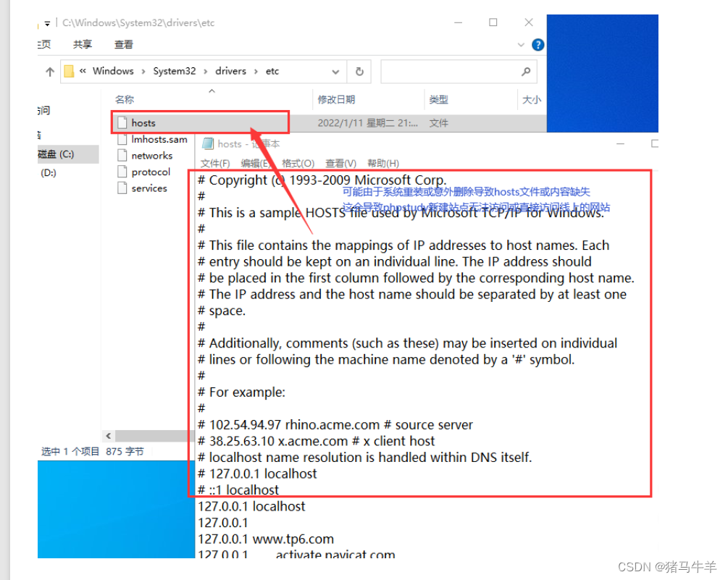Click the 875 字节 status bar text

(125, 451)
